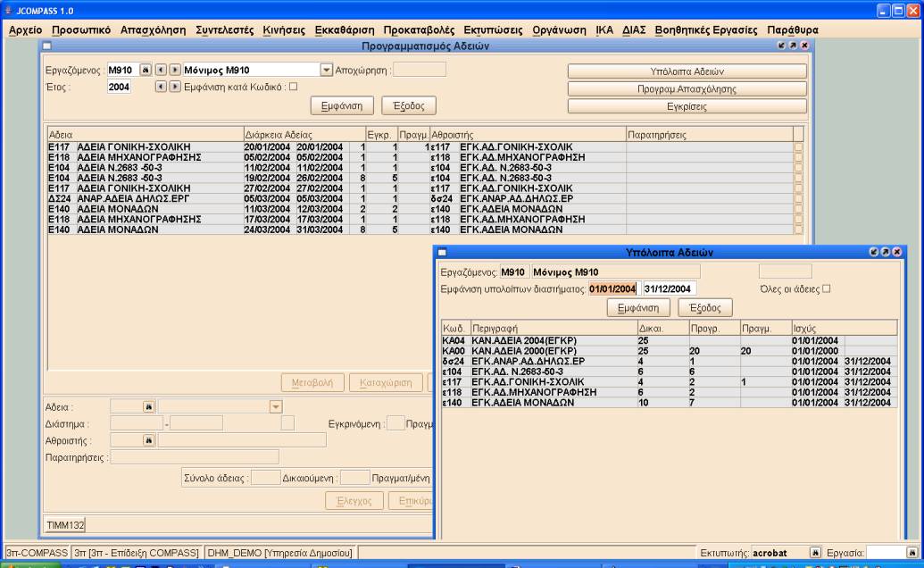
Task: Click the end date field 31/12/2004
Action: point(670,288)
